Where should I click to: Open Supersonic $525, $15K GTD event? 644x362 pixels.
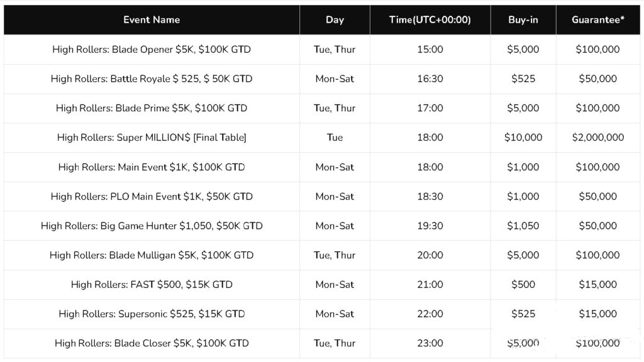152,314
